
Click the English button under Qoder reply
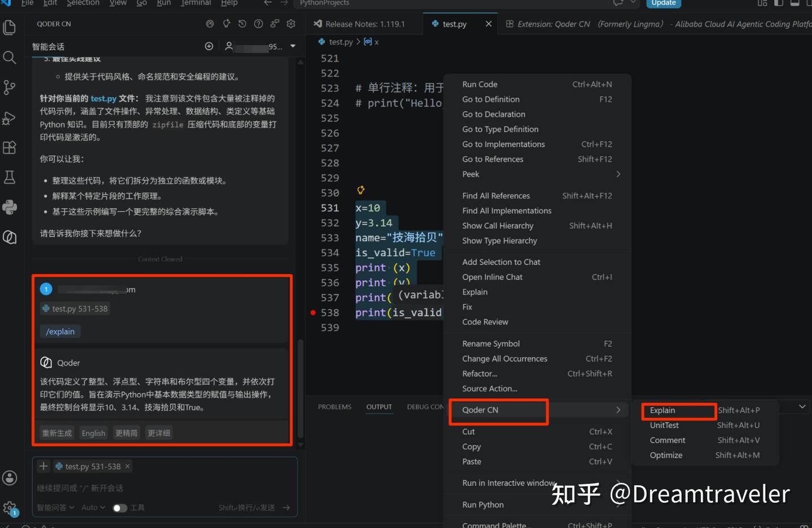pyautogui.click(x=94, y=433)
